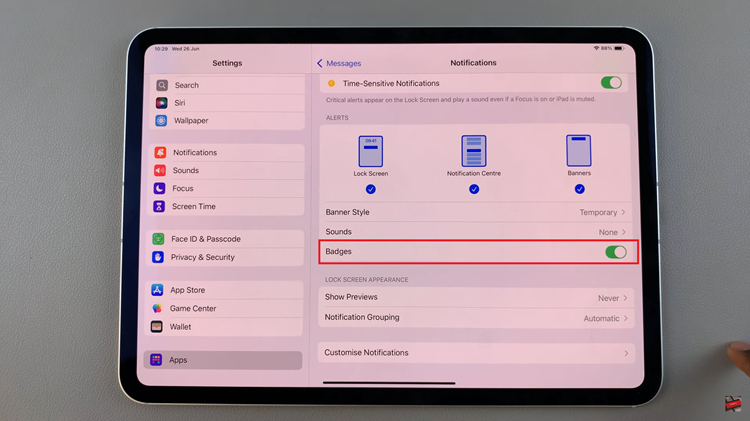Tap the Sounds row label in Notifications

tap(338, 232)
